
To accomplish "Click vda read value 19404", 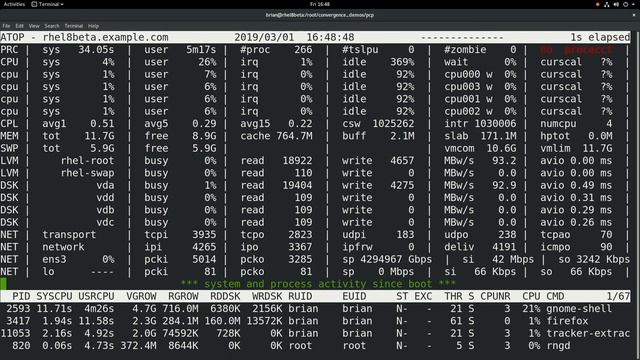I will 297,185.
